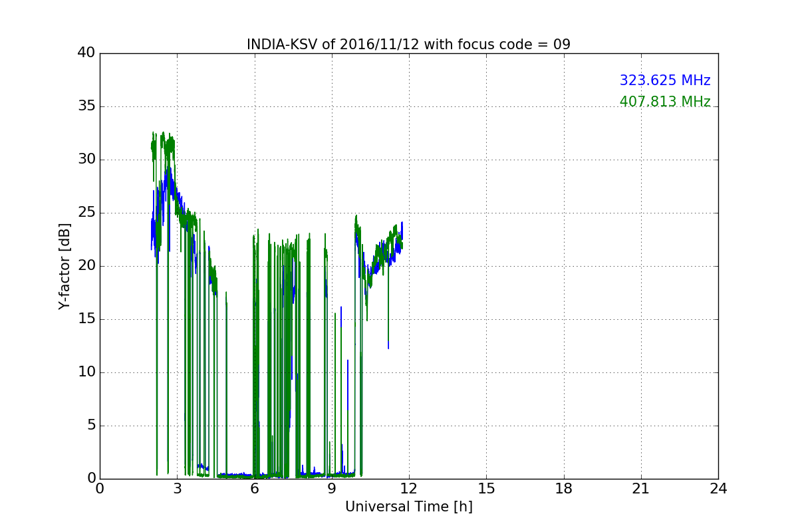This screenshot has height=532, width=798.
Task: Click the x-axis tick label 21
Action: pyautogui.click(x=641, y=488)
